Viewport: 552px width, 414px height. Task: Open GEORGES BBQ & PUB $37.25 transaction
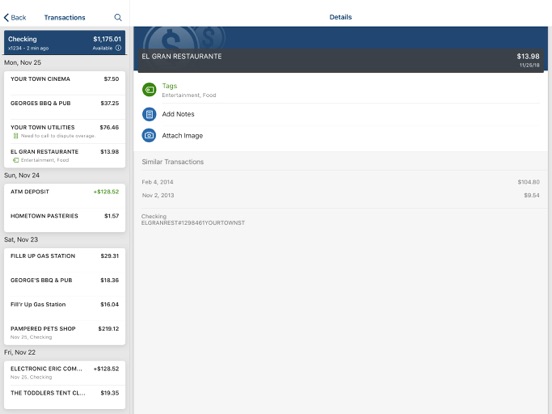[x=64, y=107]
